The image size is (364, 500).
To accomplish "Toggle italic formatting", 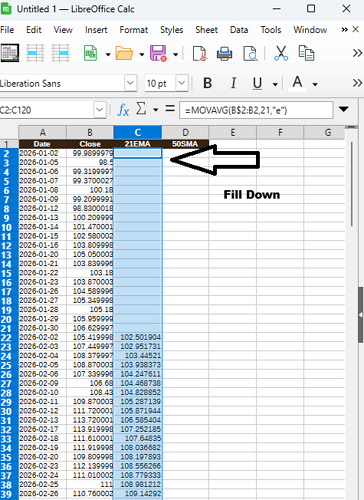I will click(233, 83).
